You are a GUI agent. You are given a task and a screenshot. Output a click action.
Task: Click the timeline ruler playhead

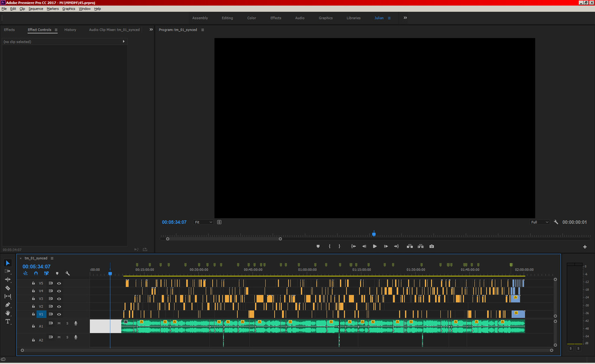pyautogui.click(x=110, y=273)
